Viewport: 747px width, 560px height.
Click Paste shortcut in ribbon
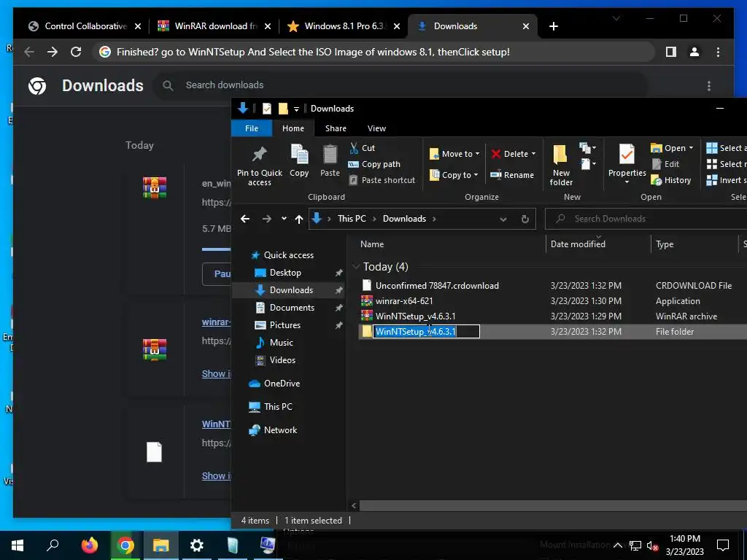click(382, 180)
